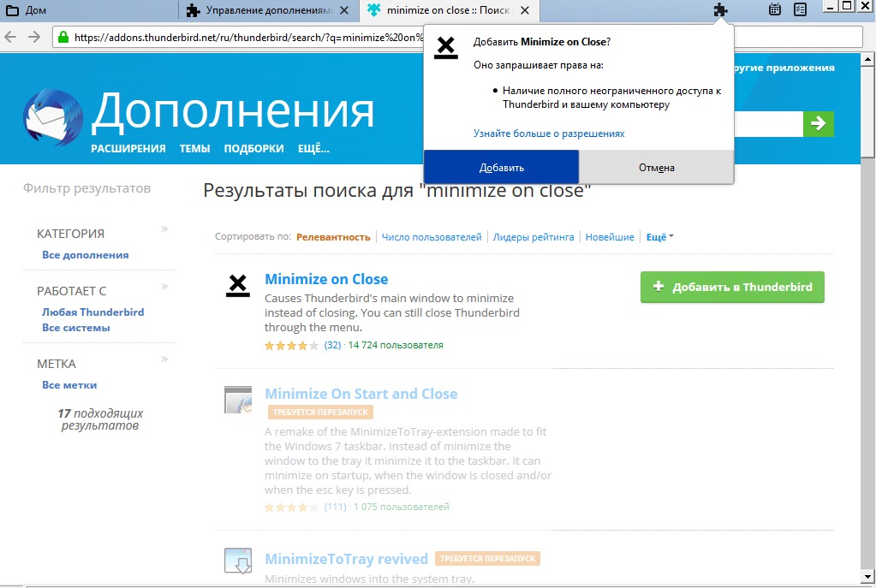Switch to the Управление дополнениями tab
Image resolution: width=876 pixels, height=588 pixels.
(x=269, y=10)
